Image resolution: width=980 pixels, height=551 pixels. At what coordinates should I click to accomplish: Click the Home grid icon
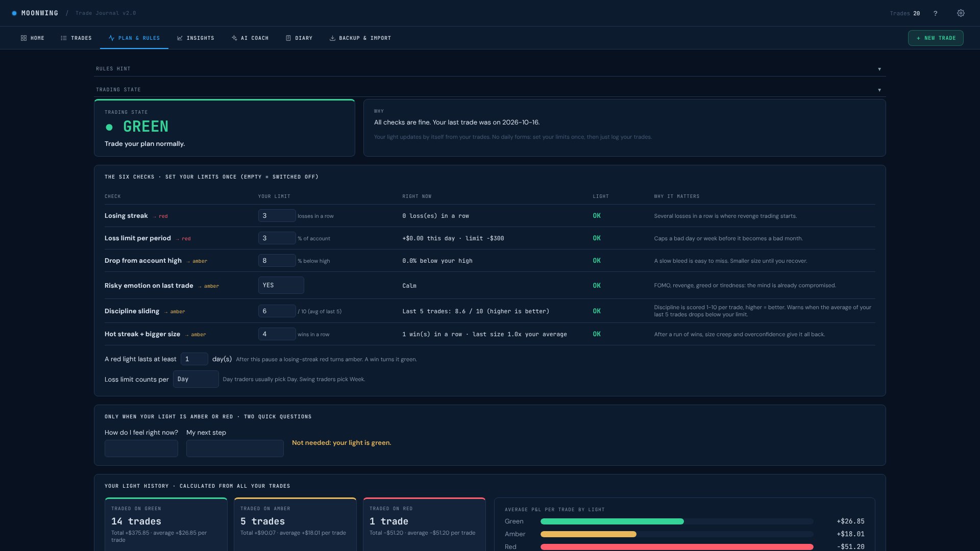pyautogui.click(x=23, y=38)
